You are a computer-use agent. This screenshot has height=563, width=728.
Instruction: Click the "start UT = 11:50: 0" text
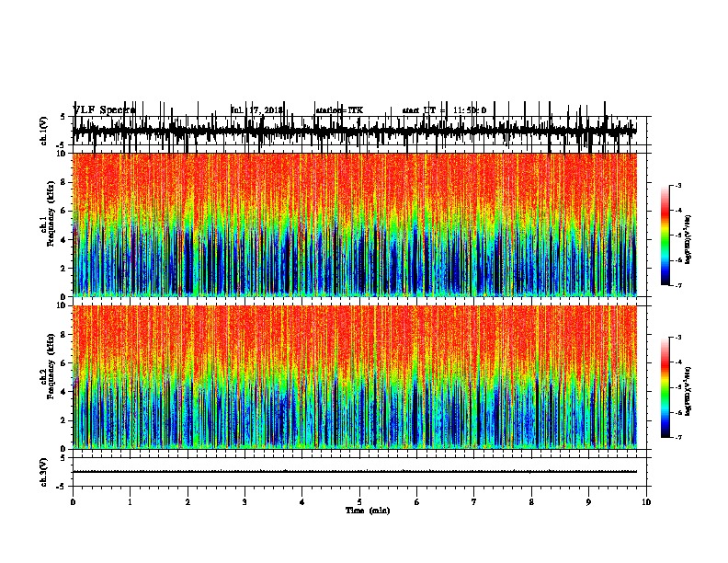click(x=444, y=110)
